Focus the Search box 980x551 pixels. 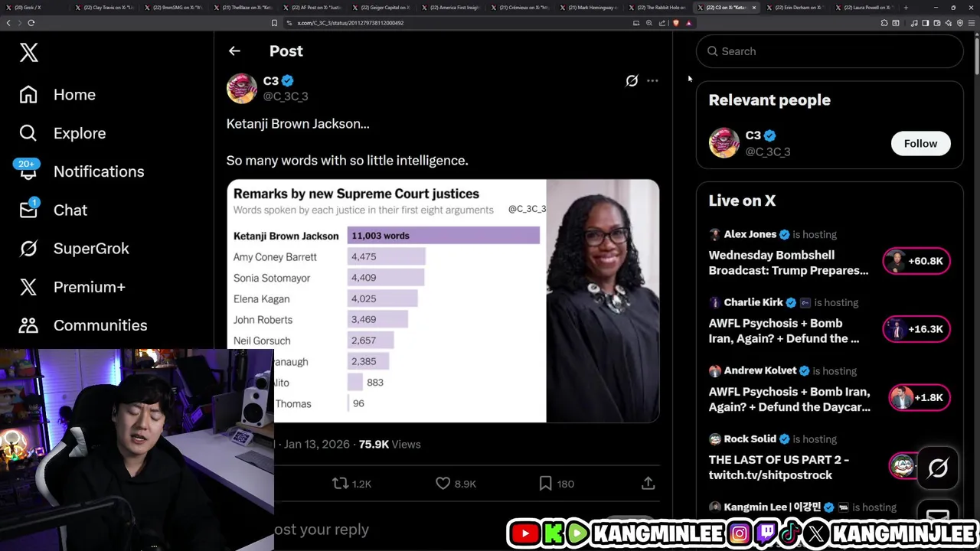pyautogui.click(x=829, y=51)
